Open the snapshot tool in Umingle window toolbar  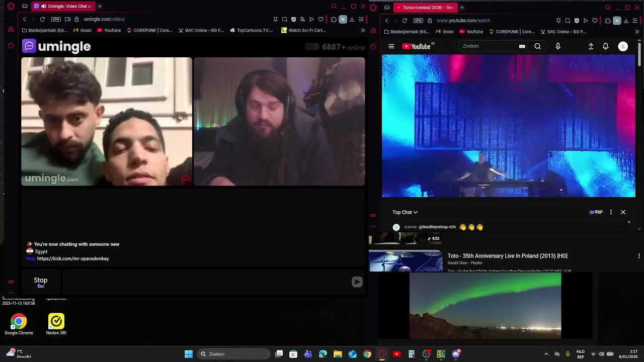point(284,20)
